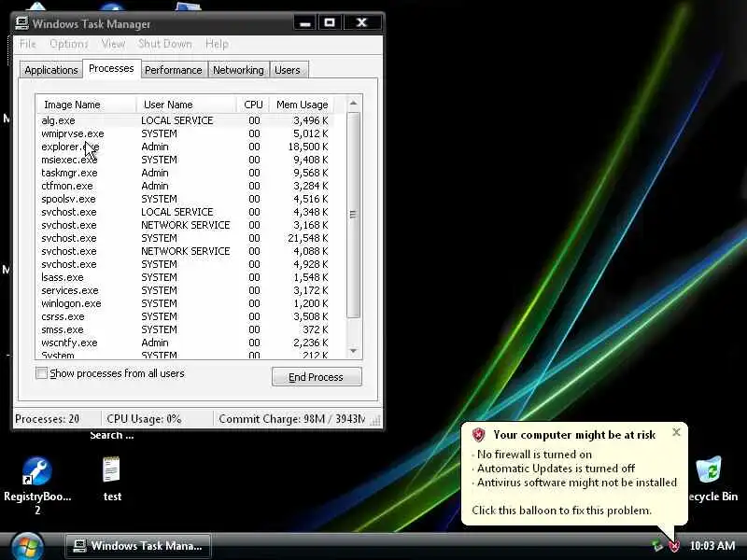Click the 10:03 AM taskbar clock
This screenshot has width=747, height=560.
click(712, 546)
